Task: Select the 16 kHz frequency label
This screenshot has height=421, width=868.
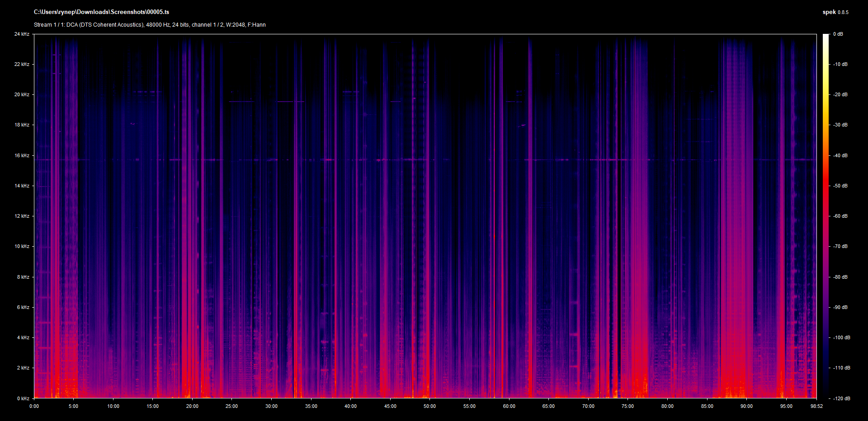Action: (x=22, y=155)
